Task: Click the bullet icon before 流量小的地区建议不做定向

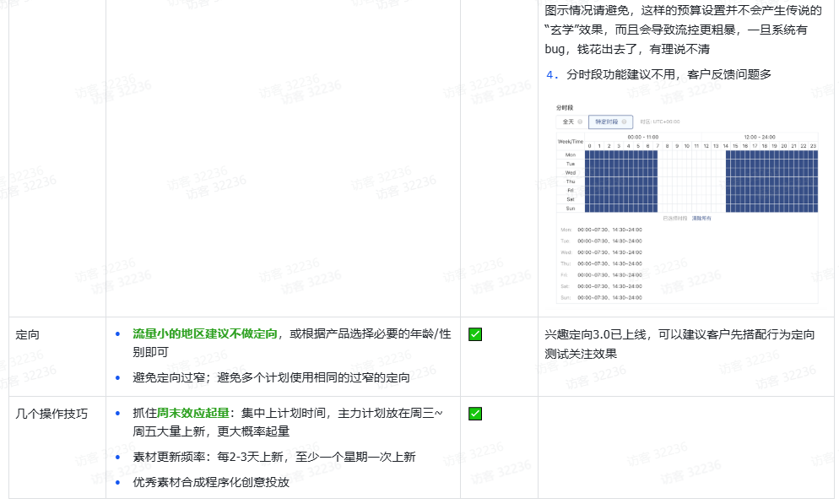Action: (x=120, y=334)
